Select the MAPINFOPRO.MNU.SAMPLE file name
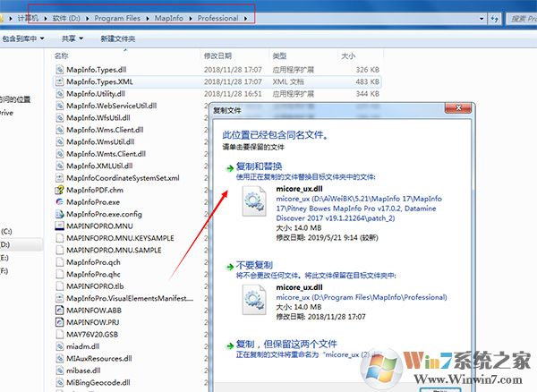Screen dimensions: 537x392 pyautogui.click(x=114, y=251)
